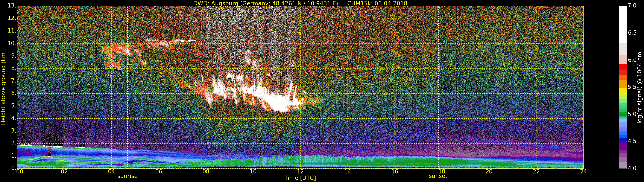Click the '06' time axis tick label
Screen dimensions: 644x182
pyautogui.click(x=159, y=172)
